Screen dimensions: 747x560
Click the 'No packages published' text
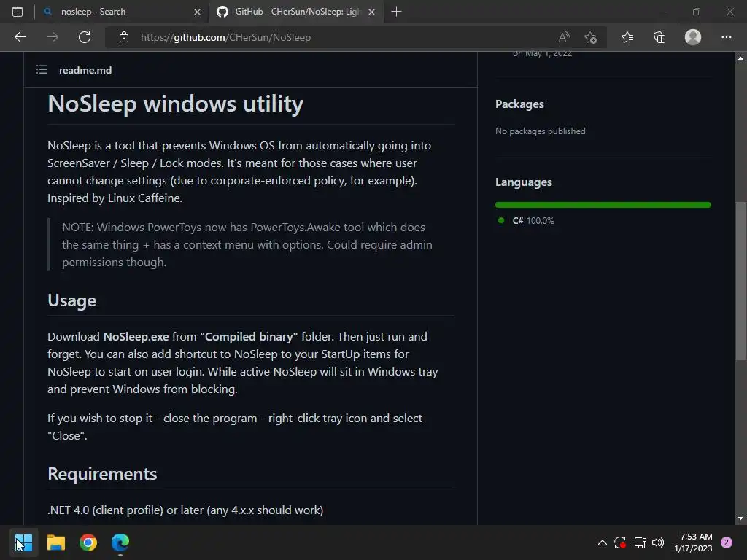coord(541,131)
